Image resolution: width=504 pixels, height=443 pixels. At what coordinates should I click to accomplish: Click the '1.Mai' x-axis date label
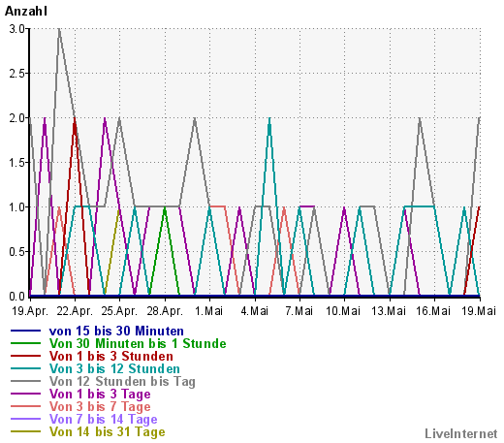coord(209,311)
